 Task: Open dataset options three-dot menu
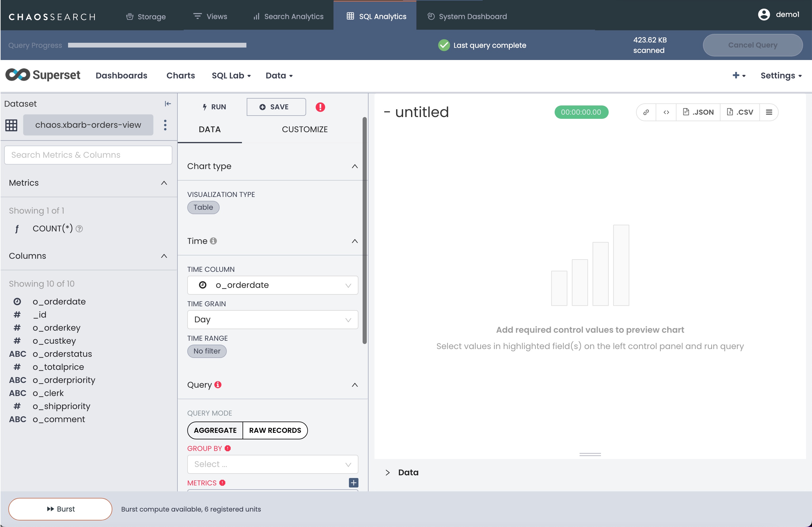click(165, 125)
